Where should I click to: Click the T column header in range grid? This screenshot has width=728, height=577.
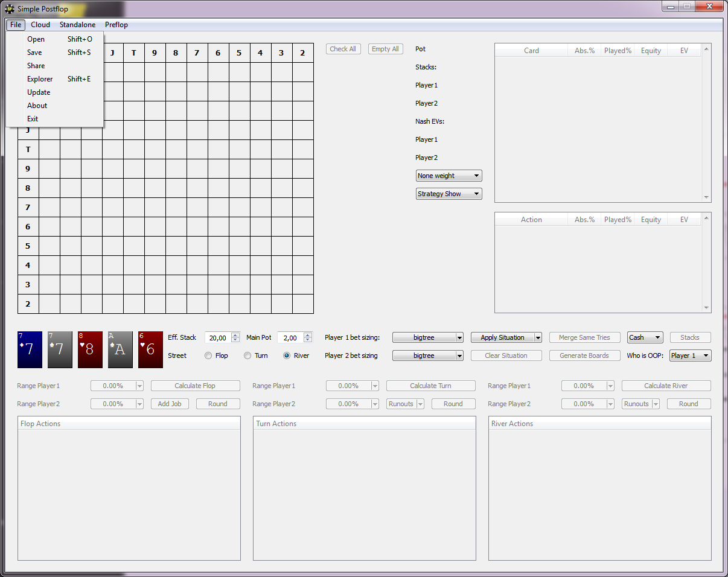click(133, 53)
